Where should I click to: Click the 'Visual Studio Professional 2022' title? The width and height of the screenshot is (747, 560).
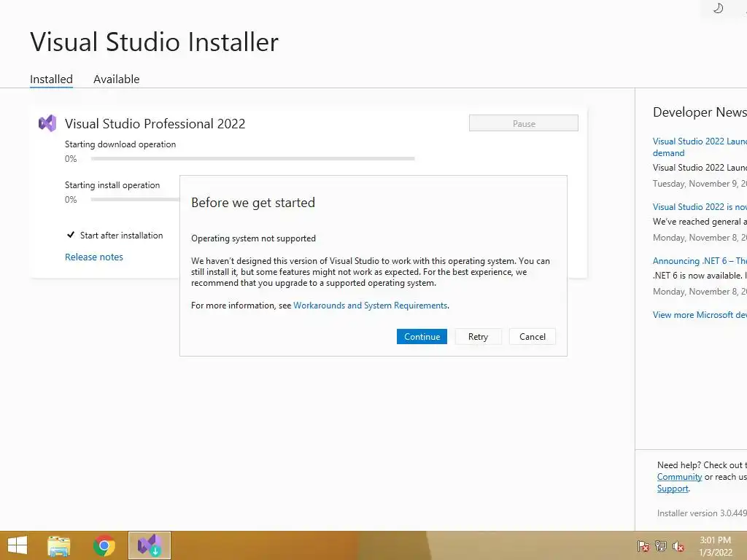point(155,124)
